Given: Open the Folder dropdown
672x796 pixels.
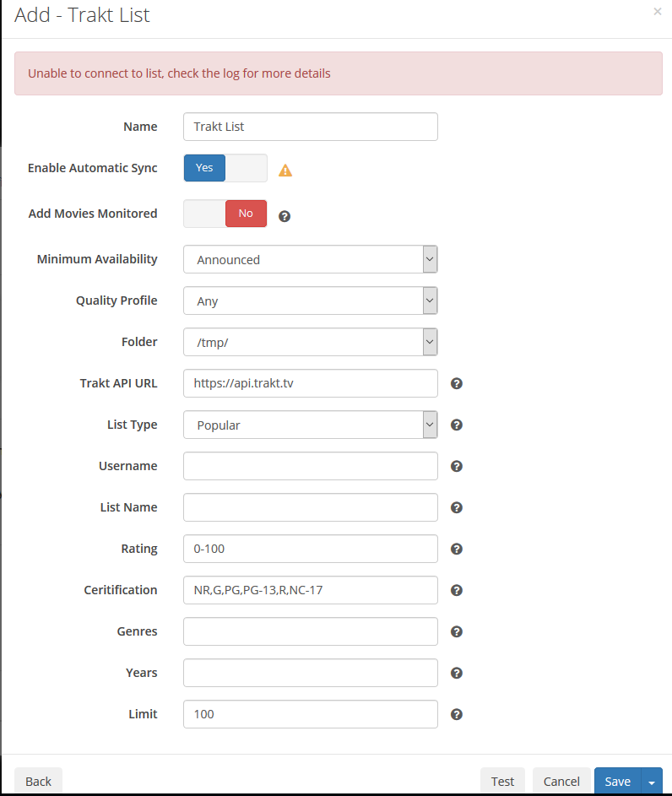Looking at the screenshot, I should 311,342.
